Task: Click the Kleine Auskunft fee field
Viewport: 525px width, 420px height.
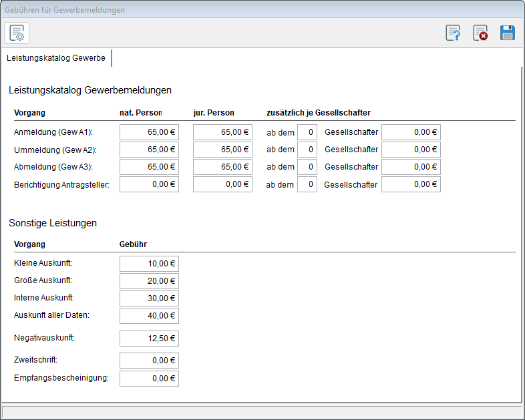Action: tap(149, 264)
